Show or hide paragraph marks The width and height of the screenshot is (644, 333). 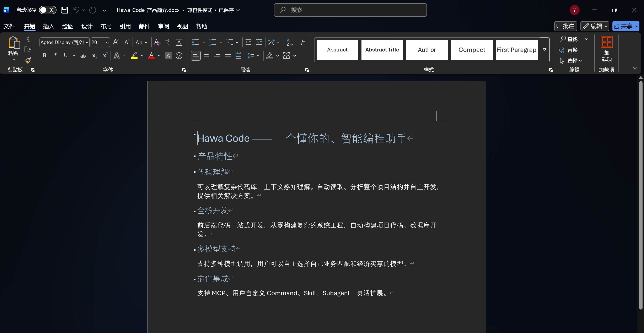tap(302, 42)
